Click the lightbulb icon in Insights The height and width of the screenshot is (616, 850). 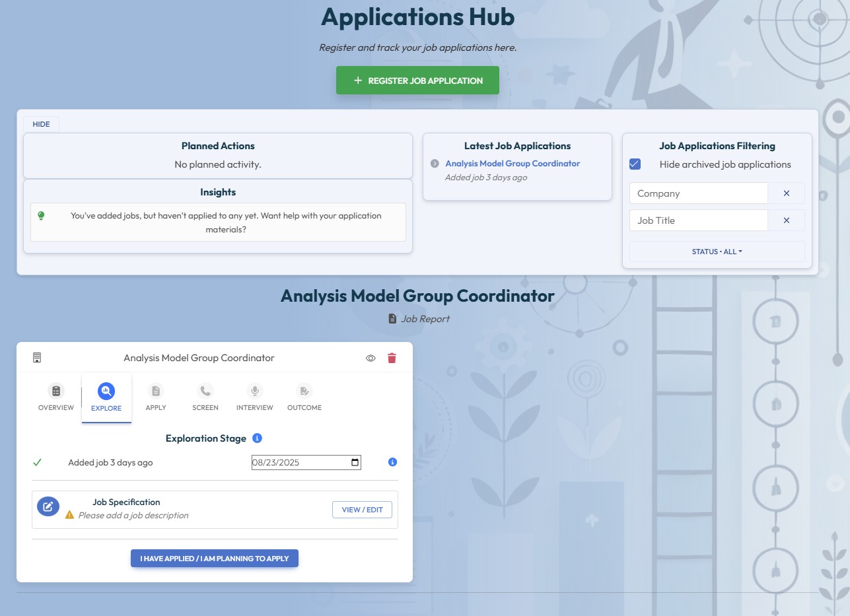41,216
